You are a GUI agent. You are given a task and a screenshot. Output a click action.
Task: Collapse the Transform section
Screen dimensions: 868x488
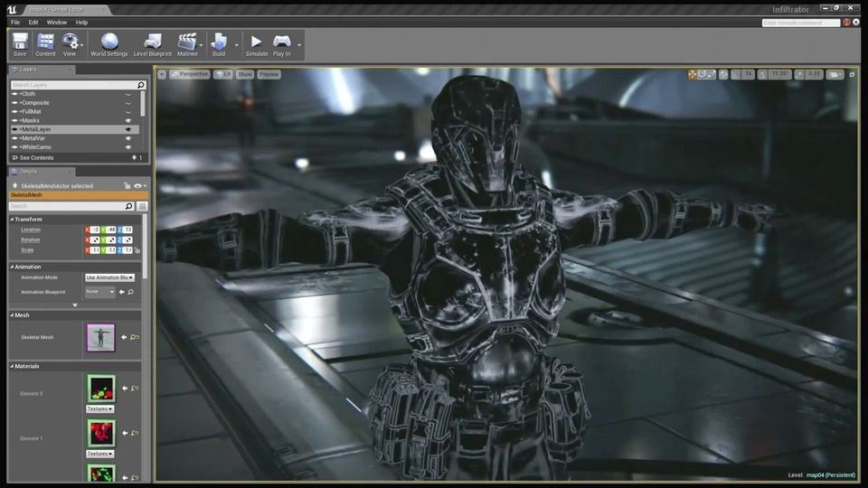12,220
